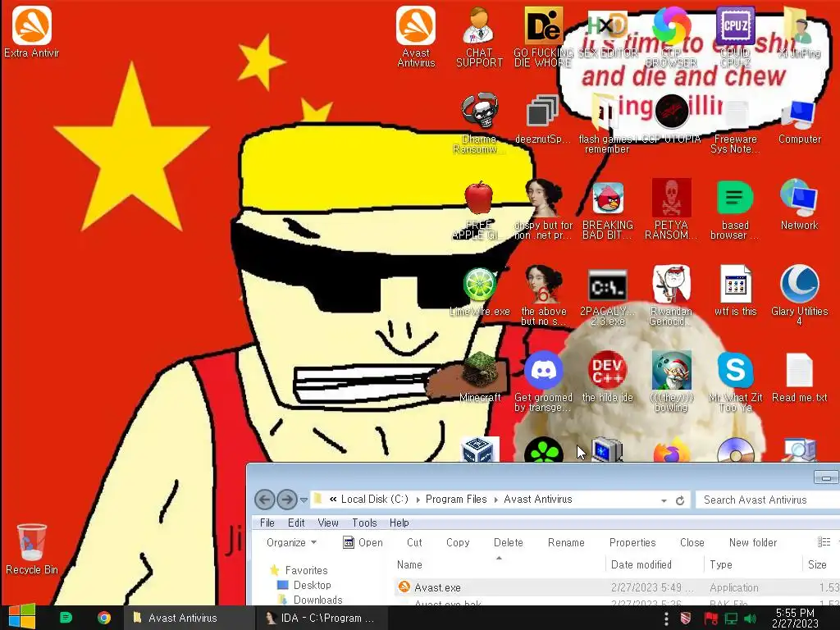The height and width of the screenshot is (630, 840).
Task: Sort by the Name column header
Action: pos(500,564)
